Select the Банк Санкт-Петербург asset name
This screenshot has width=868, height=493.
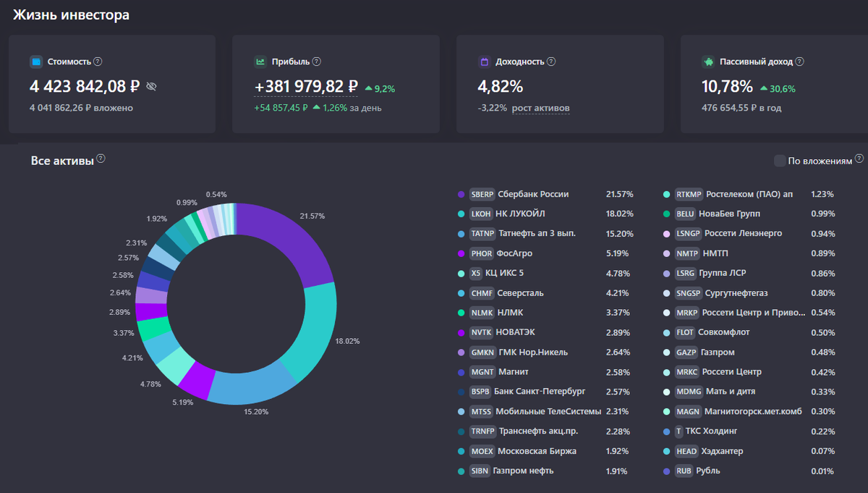(x=540, y=392)
